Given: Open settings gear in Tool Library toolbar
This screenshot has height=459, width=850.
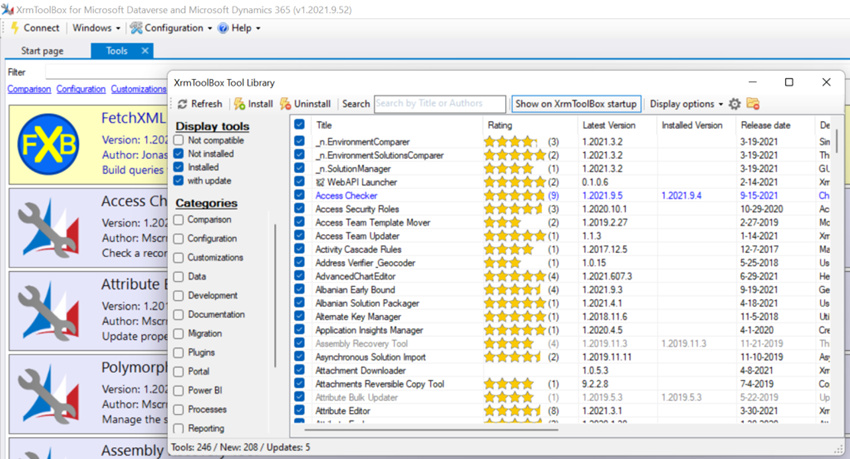Looking at the screenshot, I should tap(735, 104).
